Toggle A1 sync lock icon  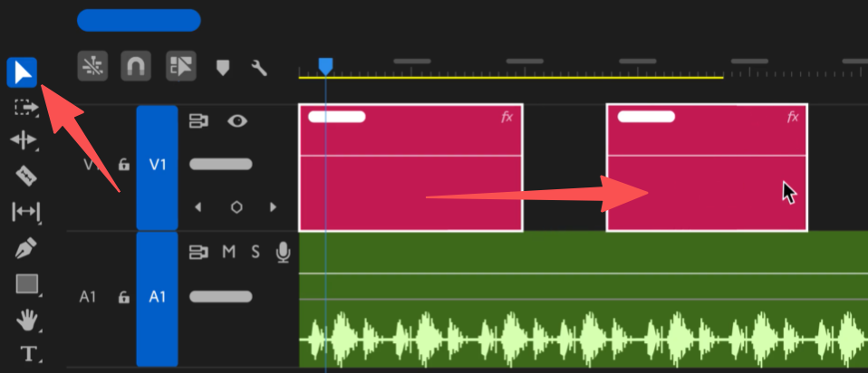click(198, 253)
